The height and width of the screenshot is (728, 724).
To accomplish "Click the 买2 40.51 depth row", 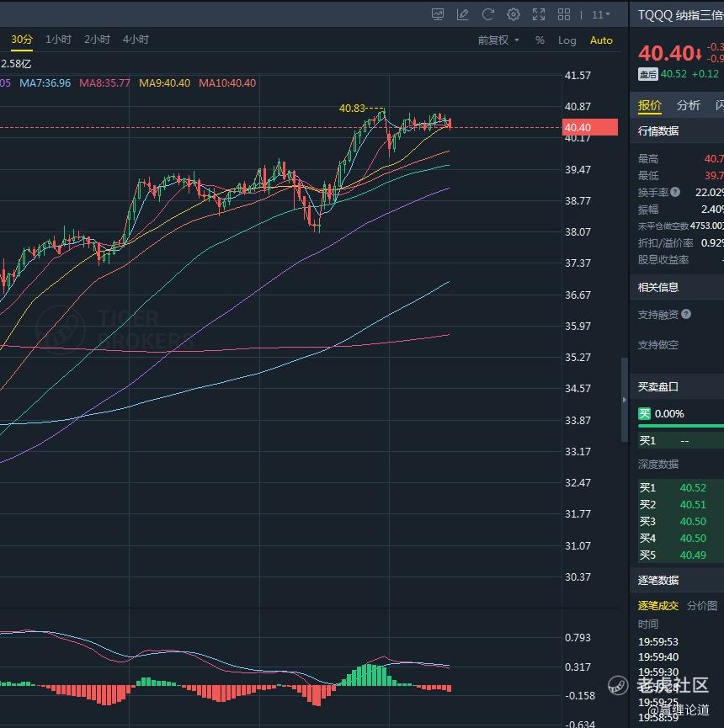I will (x=681, y=504).
